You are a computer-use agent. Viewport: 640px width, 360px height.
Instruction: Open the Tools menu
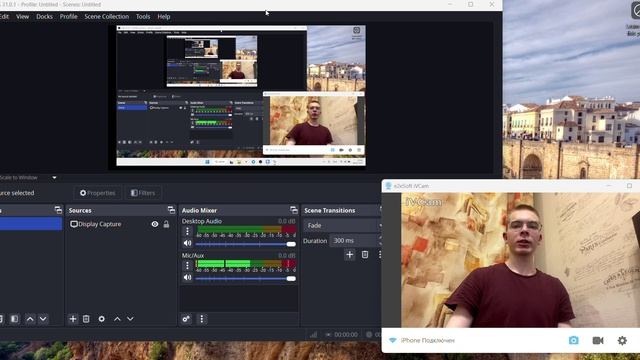[143, 17]
